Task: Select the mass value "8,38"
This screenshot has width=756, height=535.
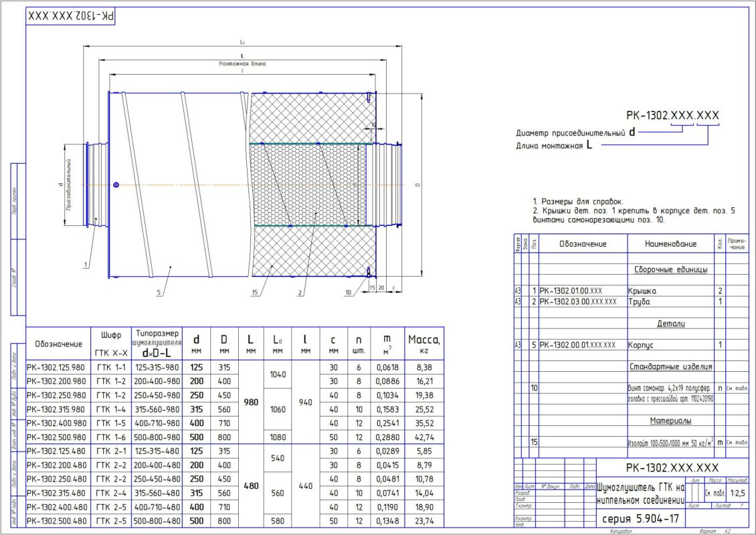Action: [x=423, y=367]
